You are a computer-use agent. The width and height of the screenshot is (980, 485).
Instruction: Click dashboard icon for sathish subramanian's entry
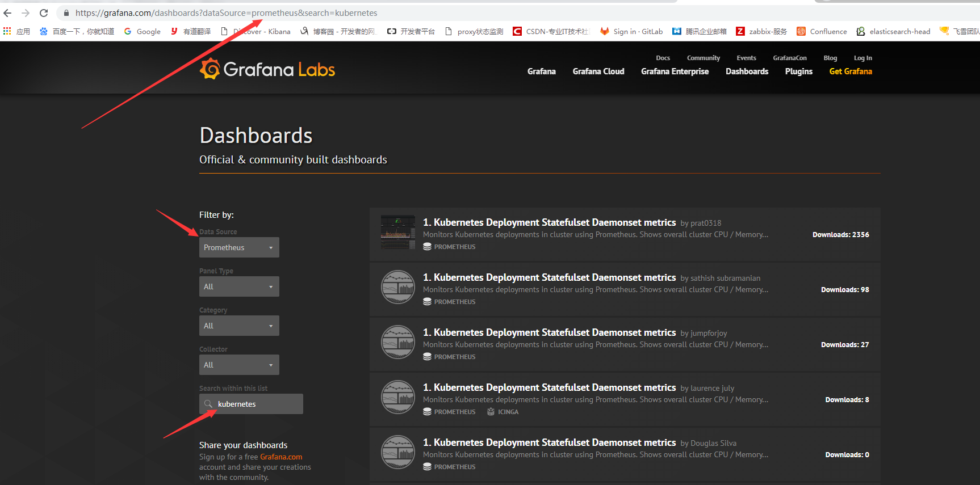pyautogui.click(x=397, y=287)
